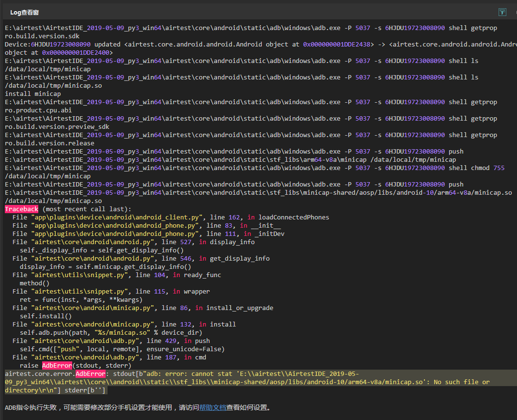Select the 'No such file or' error text
The width and height of the screenshot is (517, 420).
[462, 382]
